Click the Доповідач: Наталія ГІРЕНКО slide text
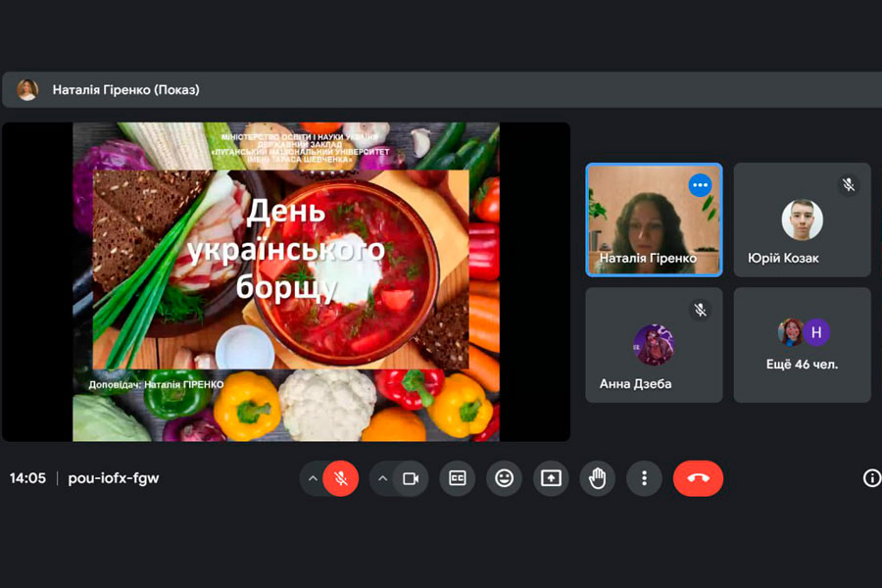882x588 pixels. 156,385
